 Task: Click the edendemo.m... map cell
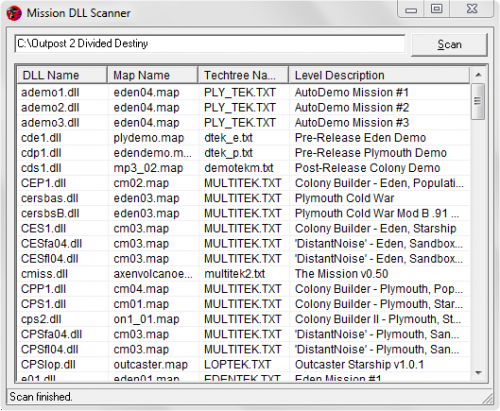pyautogui.click(x=153, y=153)
